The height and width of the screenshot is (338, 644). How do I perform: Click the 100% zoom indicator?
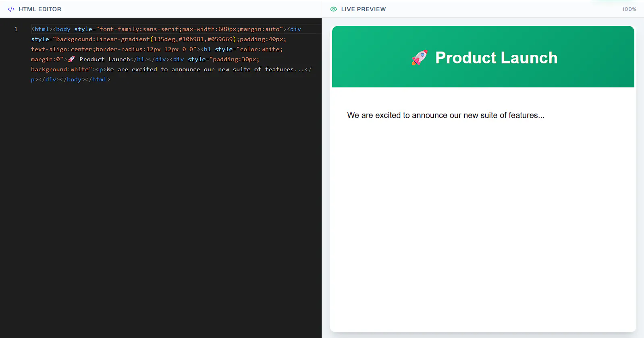click(629, 9)
